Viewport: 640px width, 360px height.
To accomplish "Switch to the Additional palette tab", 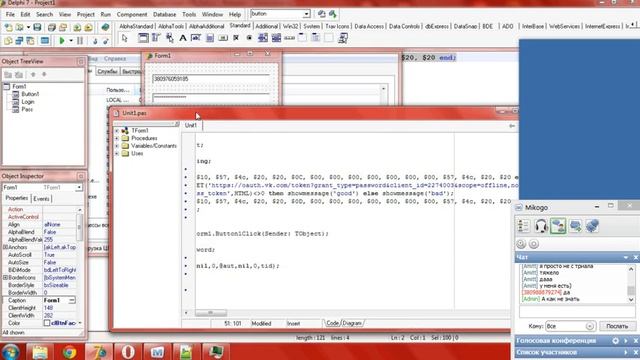I will [267, 26].
